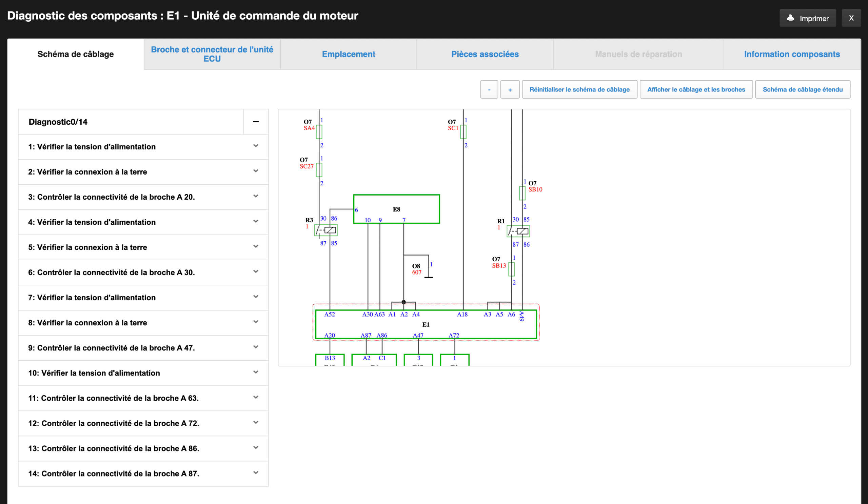Expand step 9 broche A 47
Viewport: 868px width, 504px height.
256,347
